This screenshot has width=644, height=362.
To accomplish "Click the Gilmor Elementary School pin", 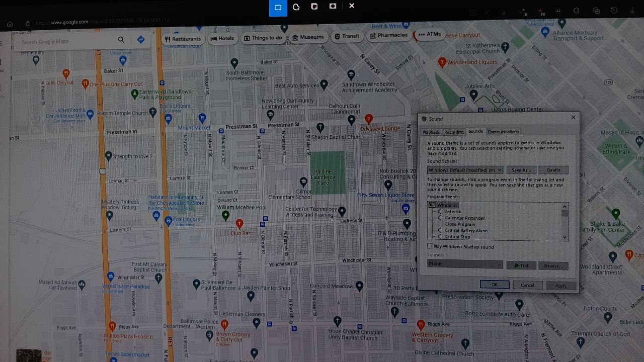I will point(303,182).
